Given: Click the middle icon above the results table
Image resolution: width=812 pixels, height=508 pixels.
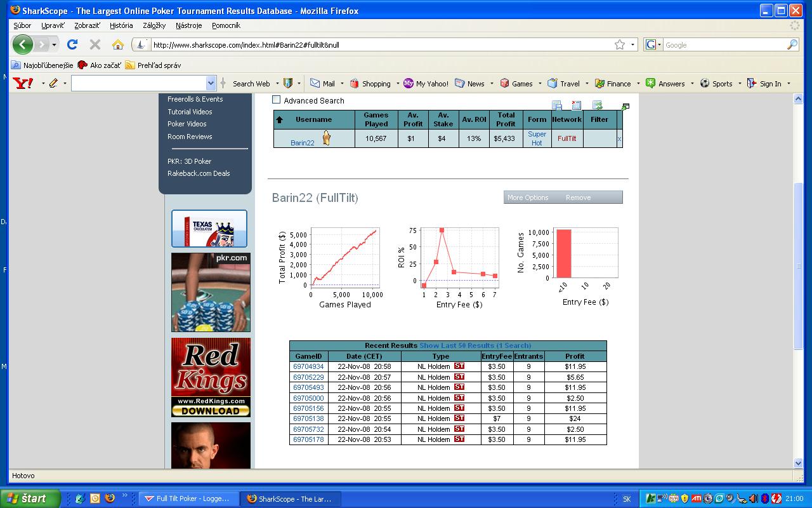Looking at the screenshot, I should coord(577,105).
